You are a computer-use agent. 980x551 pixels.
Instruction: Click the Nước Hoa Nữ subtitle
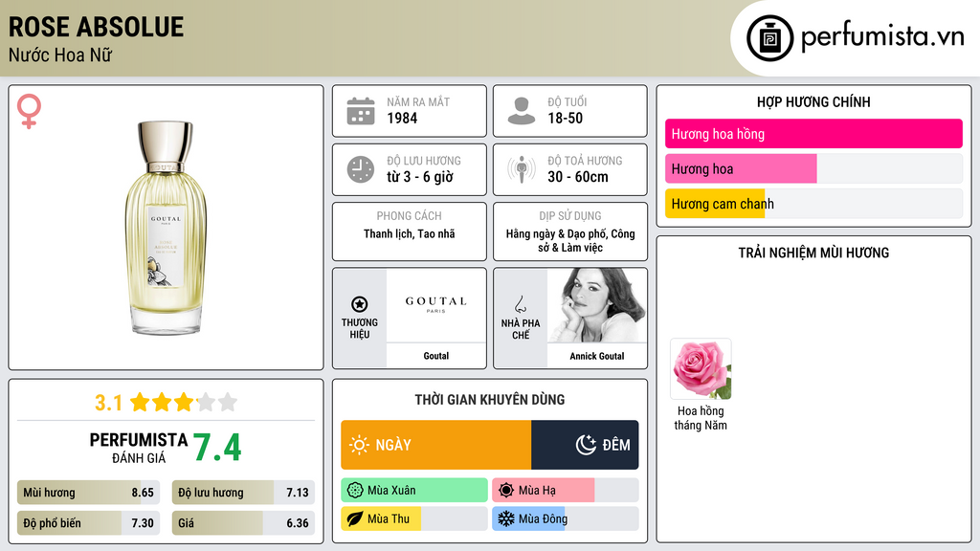tap(60, 55)
